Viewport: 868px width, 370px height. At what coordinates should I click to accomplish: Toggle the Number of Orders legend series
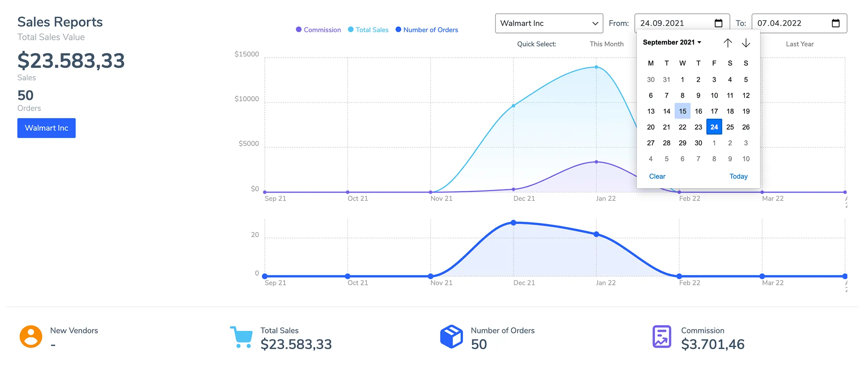(427, 30)
